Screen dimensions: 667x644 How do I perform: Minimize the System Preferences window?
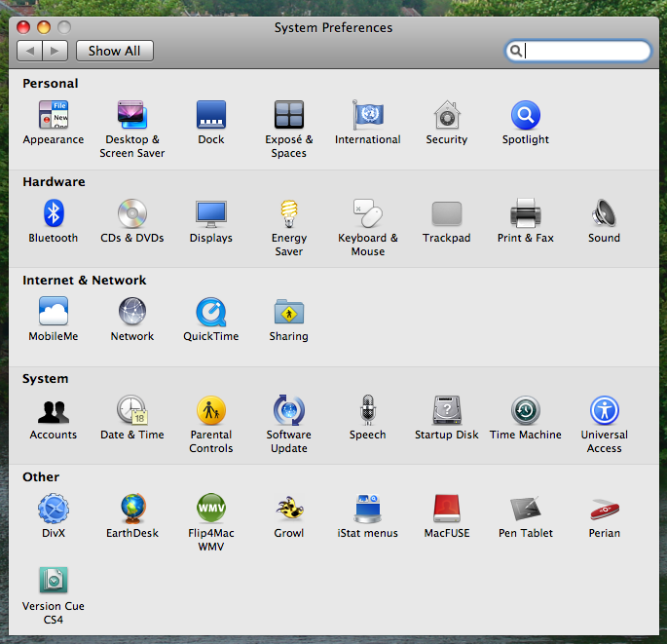pos(44,27)
